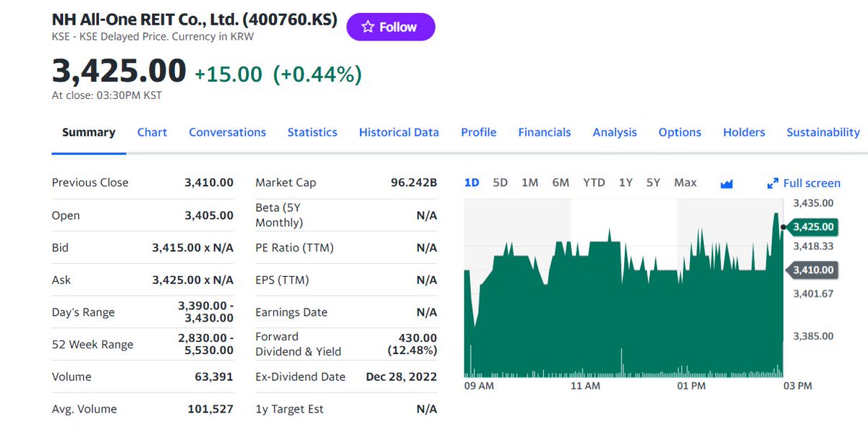This screenshot has width=868, height=443.
Task: Select the 6M chart range
Action: 561,182
